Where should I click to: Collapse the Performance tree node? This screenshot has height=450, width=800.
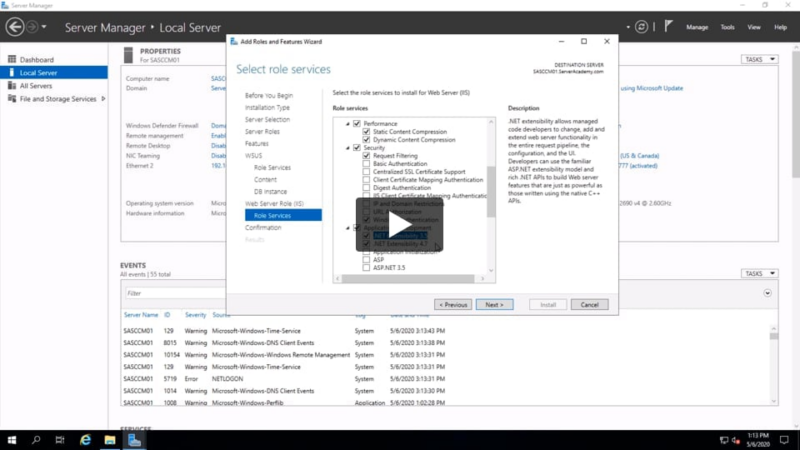pos(348,124)
